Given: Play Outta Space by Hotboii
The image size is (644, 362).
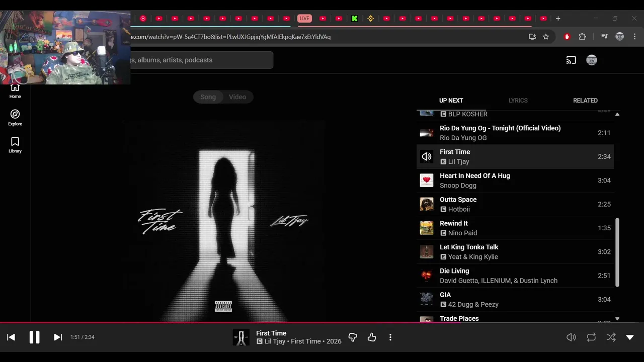Looking at the screenshot, I should (515, 204).
